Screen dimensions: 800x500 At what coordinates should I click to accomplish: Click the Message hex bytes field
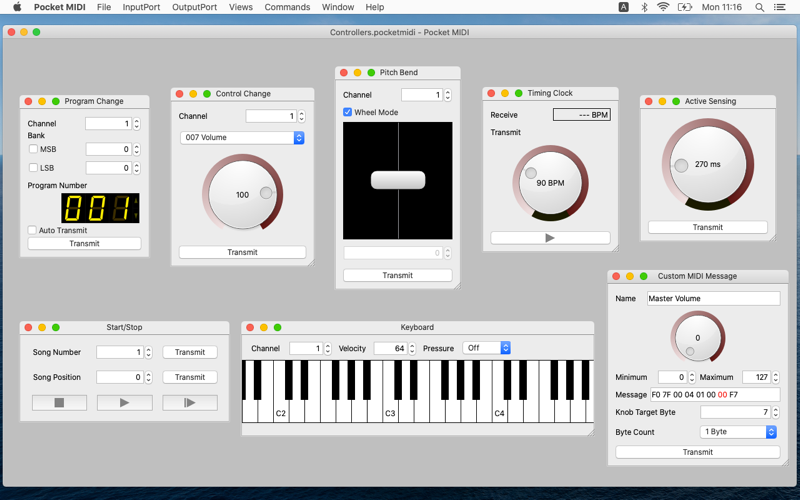[x=715, y=394]
